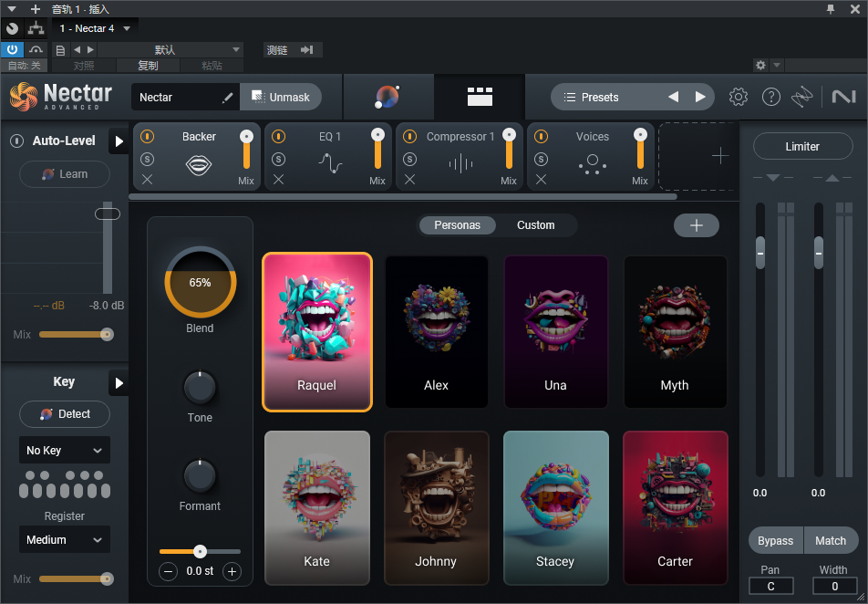The height and width of the screenshot is (604, 868).
Task: Open Nectar settings gear
Action: [x=738, y=97]
